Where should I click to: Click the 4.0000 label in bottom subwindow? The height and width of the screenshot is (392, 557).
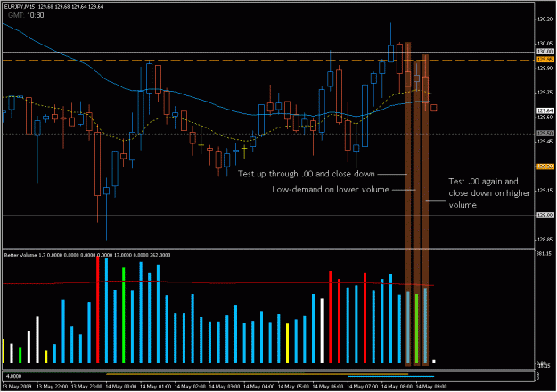tap(14, 376)
